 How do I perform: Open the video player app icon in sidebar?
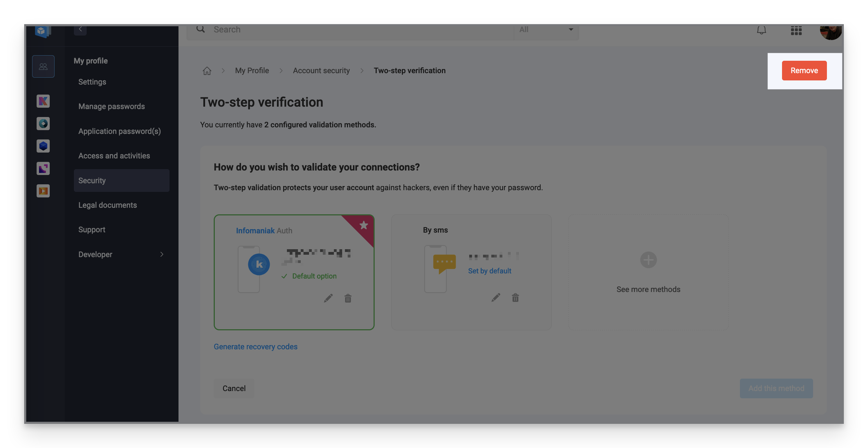43,191
